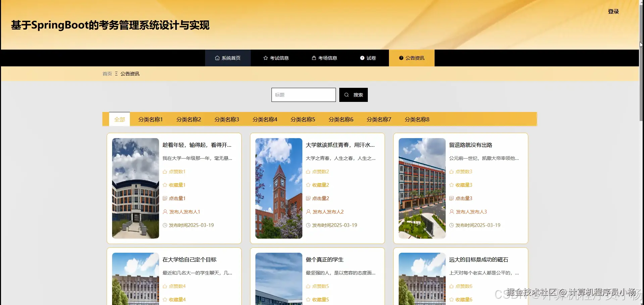
Task: Click the clock icon next to 发布时间2025-03-19
Action: tap(165, 225)
